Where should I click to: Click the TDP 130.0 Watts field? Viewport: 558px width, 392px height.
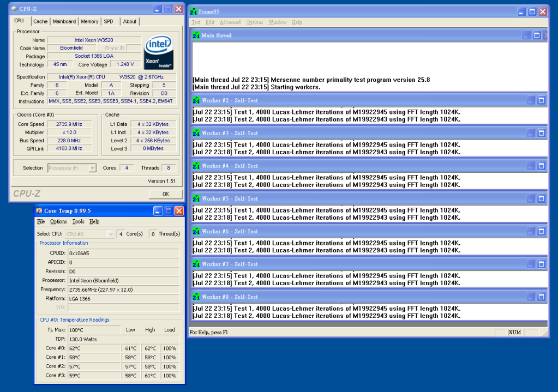tap(123, 339)
